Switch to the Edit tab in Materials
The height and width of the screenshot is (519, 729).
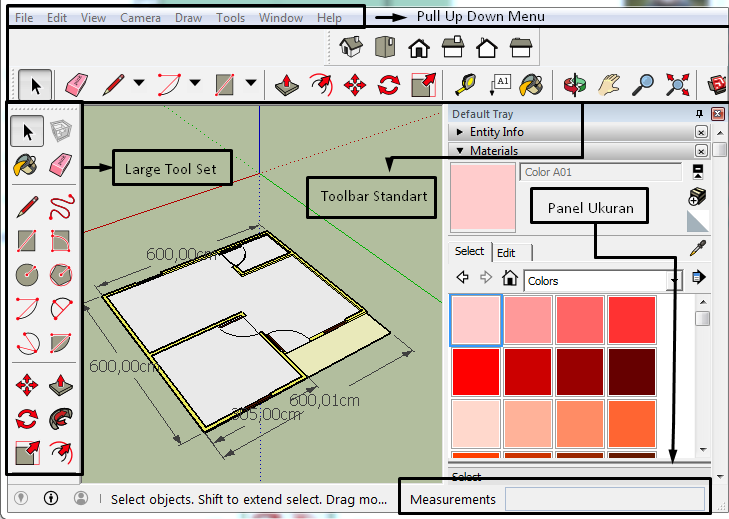pyautogui.click(x=506, y=253)
